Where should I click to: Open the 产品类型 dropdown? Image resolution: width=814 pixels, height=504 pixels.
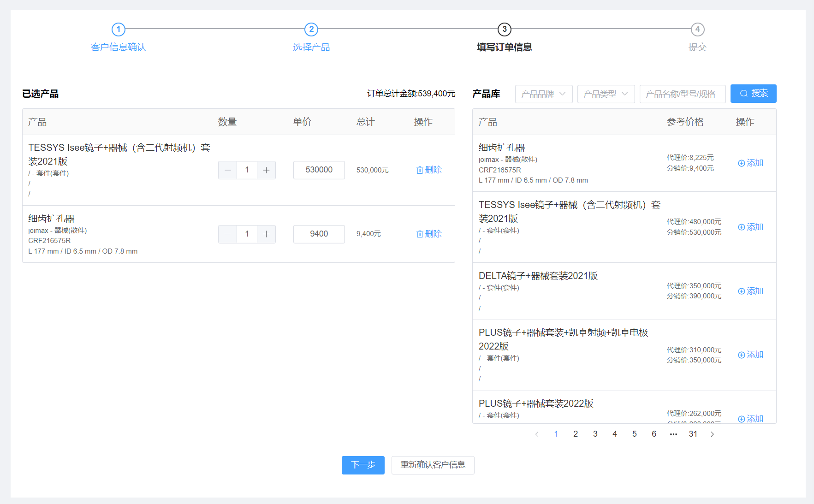[x=606, y=94]
